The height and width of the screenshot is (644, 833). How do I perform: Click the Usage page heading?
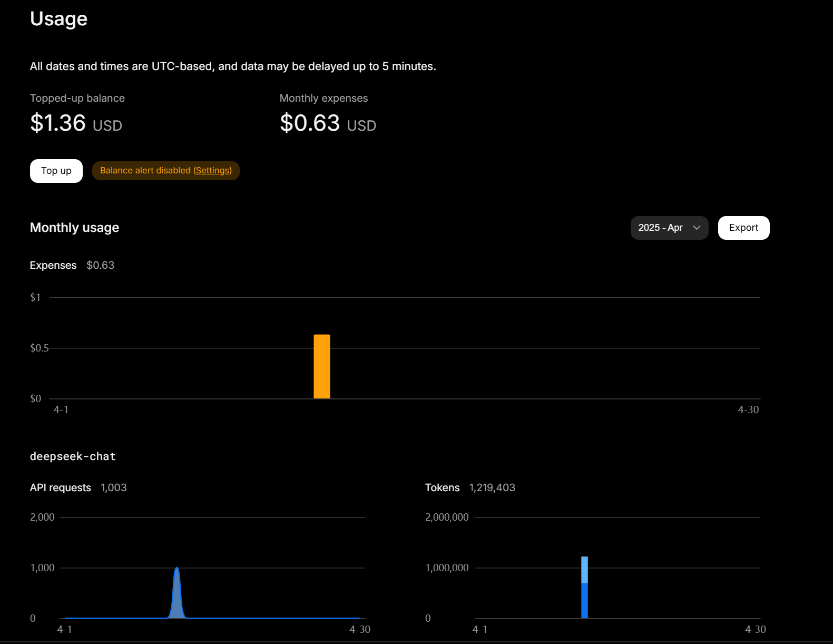pos(58,19)
